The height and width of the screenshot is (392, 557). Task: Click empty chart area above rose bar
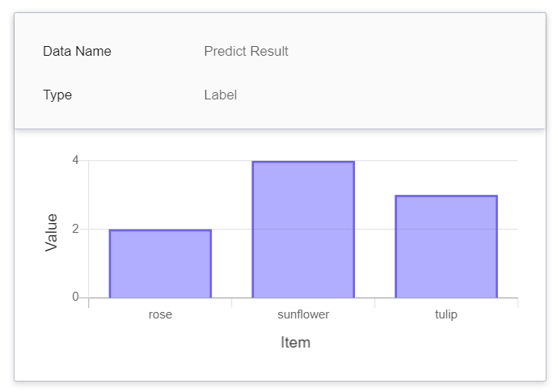(x=160, y=195)
